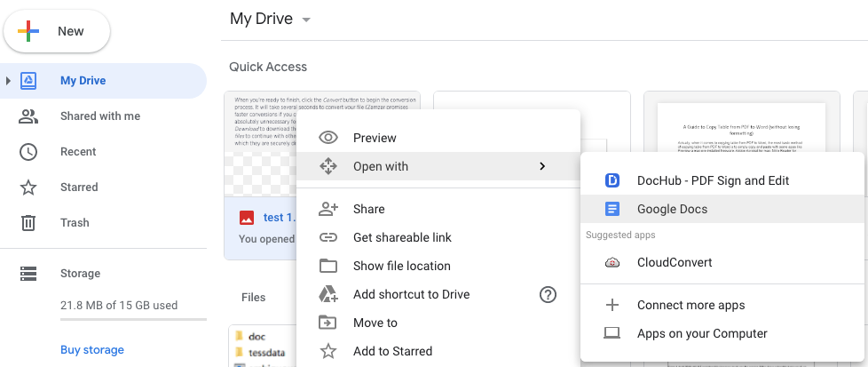Screen dimensions: 868x367
Task: Open the My Drive header dropdown arrow
Action: [x=306, y=20]
